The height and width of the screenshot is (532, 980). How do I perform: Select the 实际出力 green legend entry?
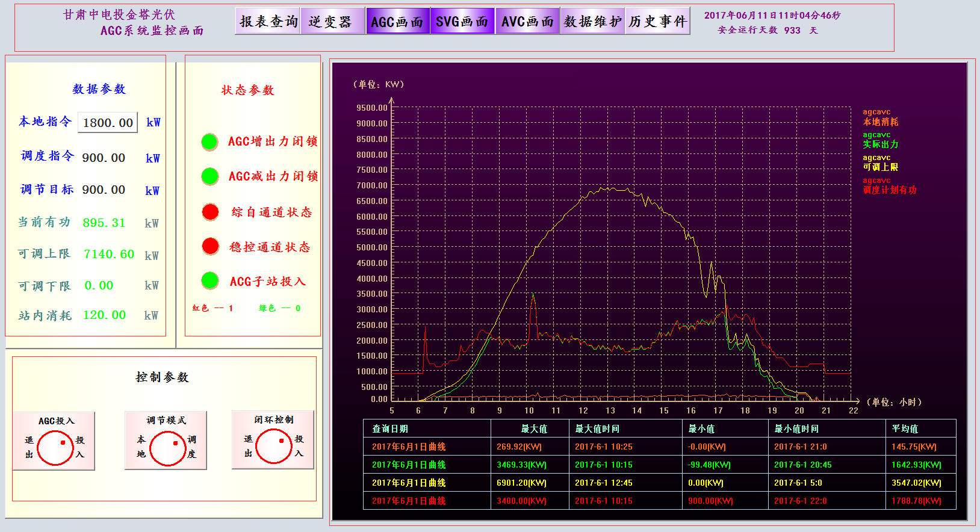click(x=880, y=144)
